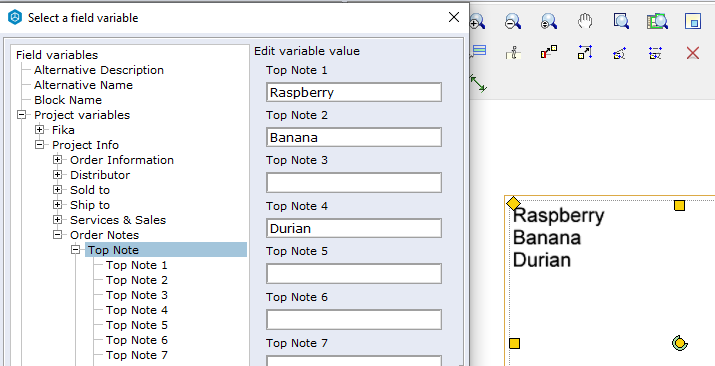This screenshot has height=366, width=715.
Task: Click the red-edged square move icon
Action: (x=549, y=52)
